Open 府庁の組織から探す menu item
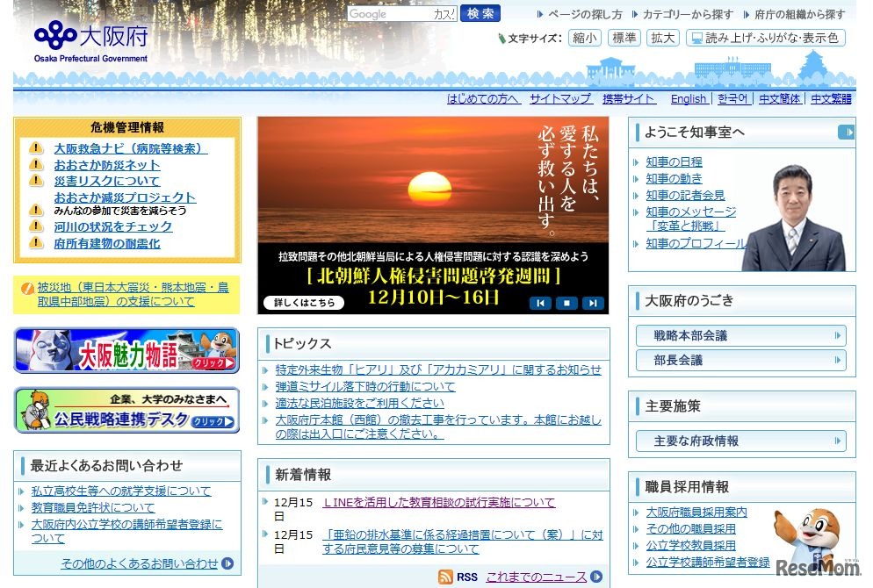 [x=799, y=14]
